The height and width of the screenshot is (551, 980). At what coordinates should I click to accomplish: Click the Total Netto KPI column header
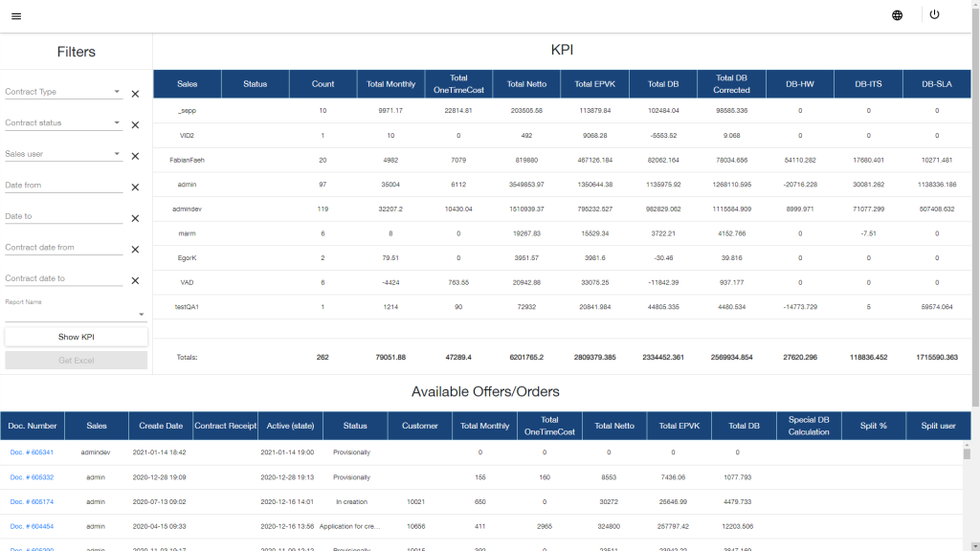[x=526, y=84]
